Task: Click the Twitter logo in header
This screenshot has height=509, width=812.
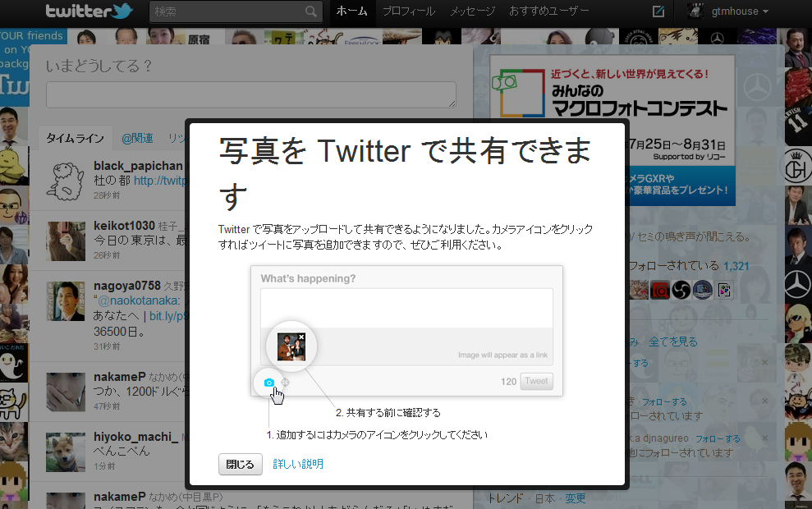Action: pos(89,11)
